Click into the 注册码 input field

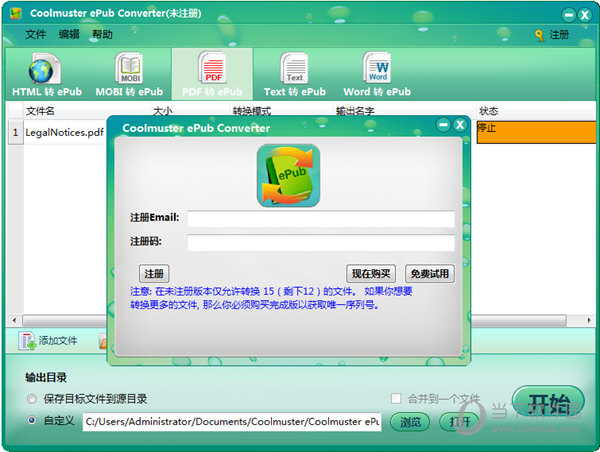321,243
